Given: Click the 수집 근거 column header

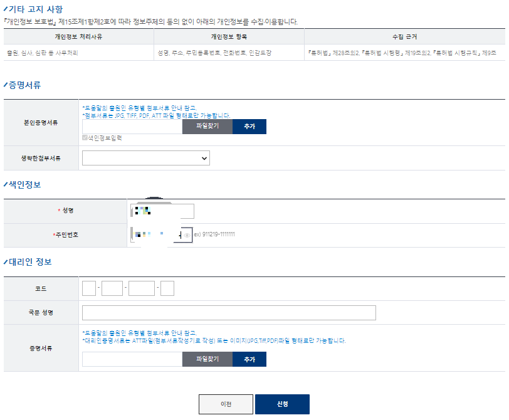Looking at the screenshot, I should pyautogui.click(x=404, y=37).
